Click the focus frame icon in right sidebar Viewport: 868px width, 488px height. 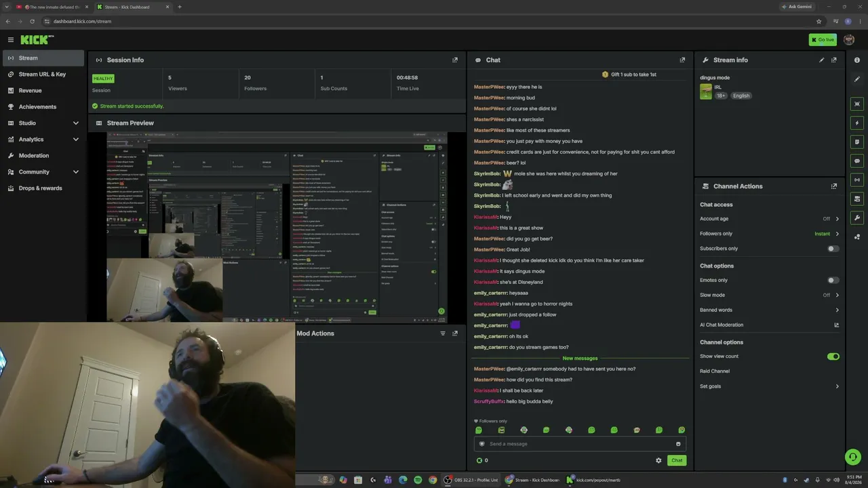coord(857,104)
